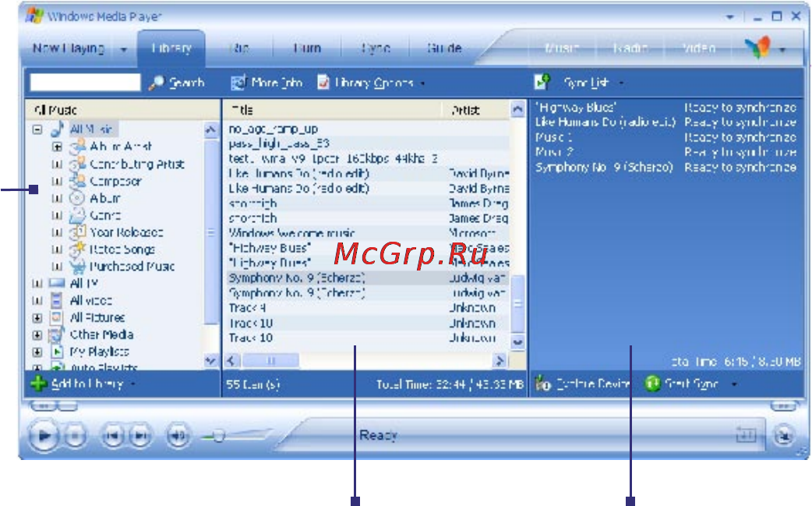
Task: Click the Set Up Device button
Action: point(582,384)
